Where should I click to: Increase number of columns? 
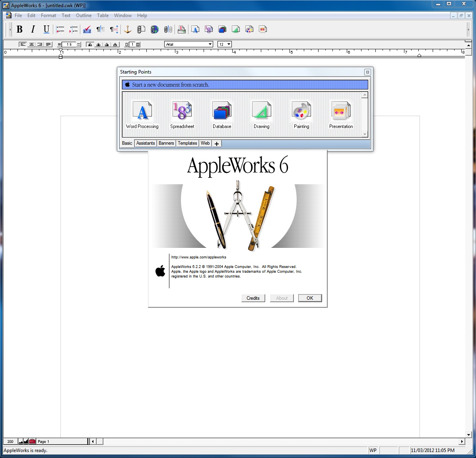pos(138,44)
